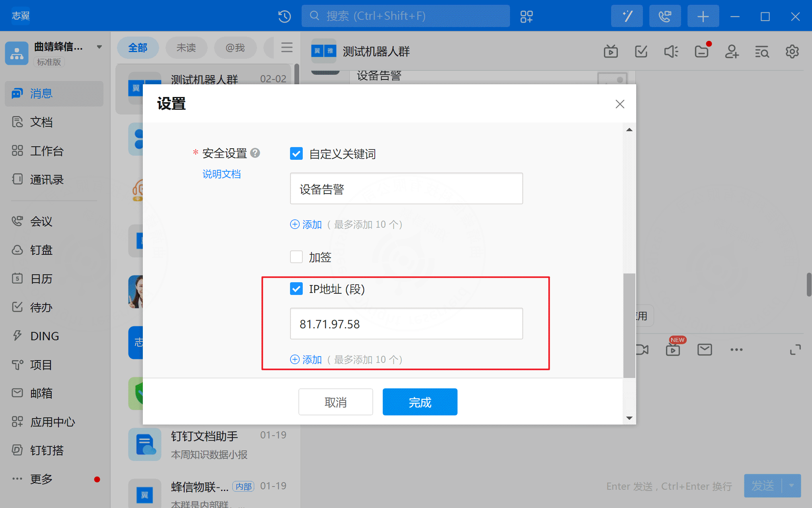This screenshot has width=812, height=508.
Task: Click the help question mark next to 安全设置
Action: [x=255, y=153]
